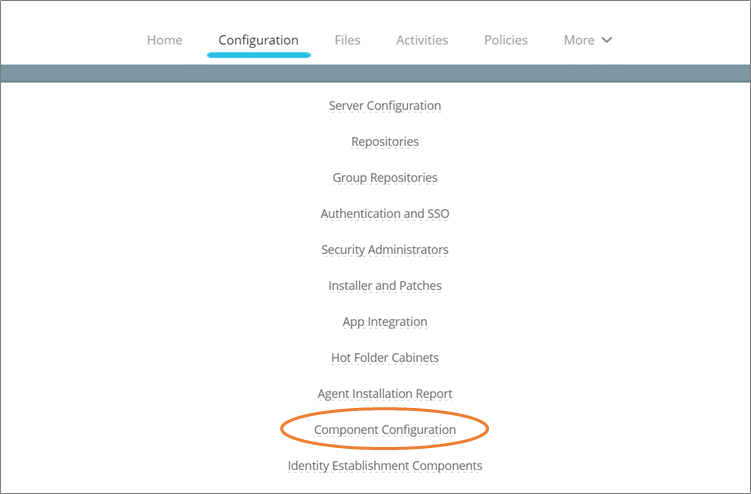The height and width of the screenshot is (494, 751).
Task: Expand the More menu
Action: (x=588, y=40)
